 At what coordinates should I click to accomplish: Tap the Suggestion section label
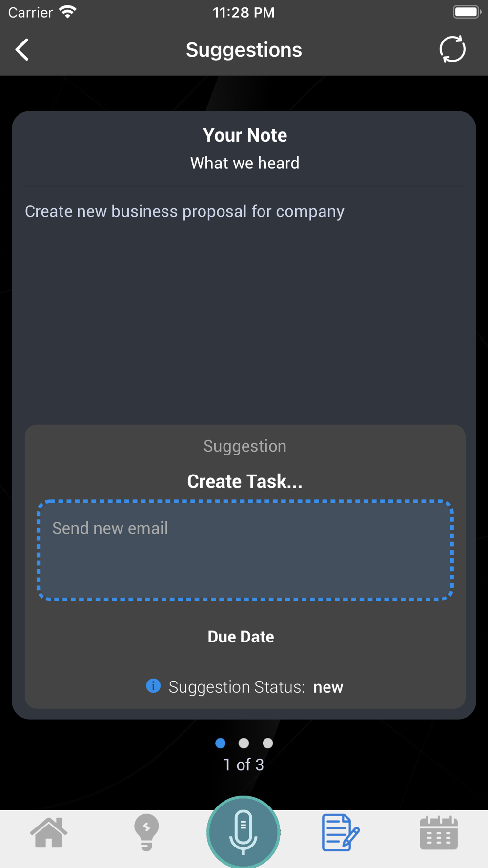pos(245,446)
